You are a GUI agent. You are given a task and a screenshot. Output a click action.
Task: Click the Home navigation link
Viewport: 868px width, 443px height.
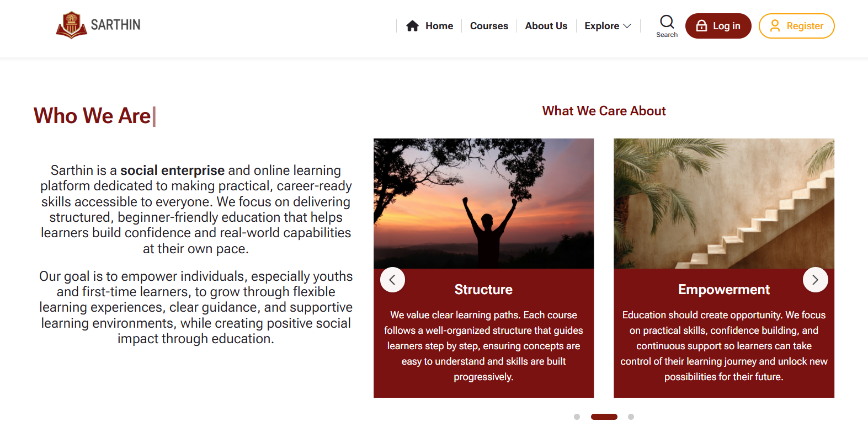click(x=439, y=26)
